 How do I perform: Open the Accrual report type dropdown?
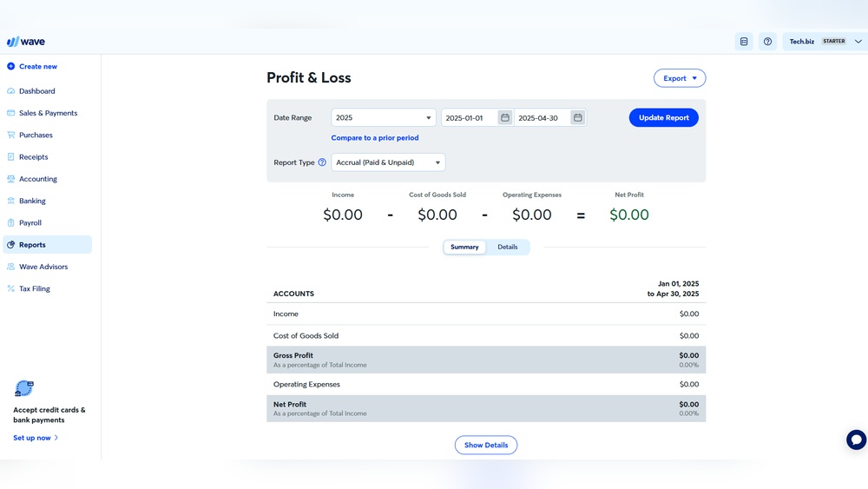(x=388, y=162)
